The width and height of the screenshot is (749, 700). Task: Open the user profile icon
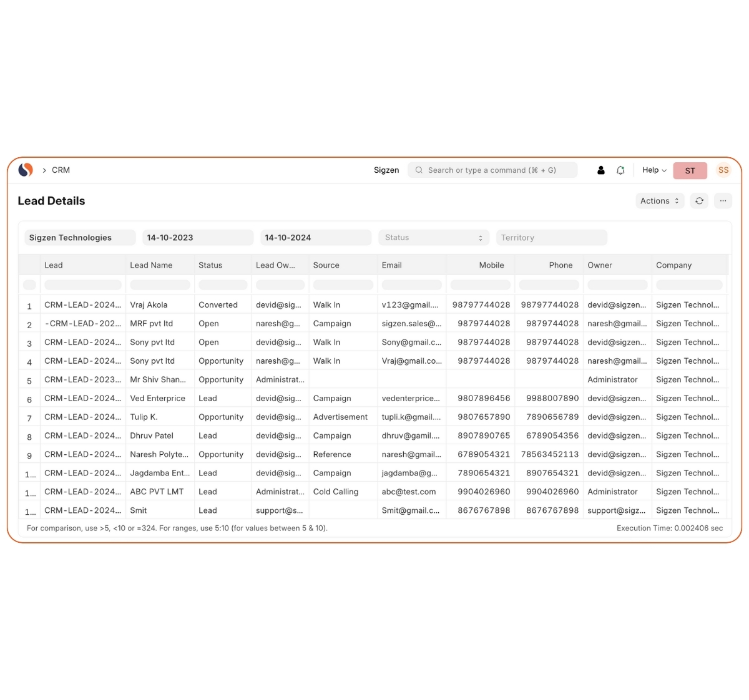pos(600,170)
